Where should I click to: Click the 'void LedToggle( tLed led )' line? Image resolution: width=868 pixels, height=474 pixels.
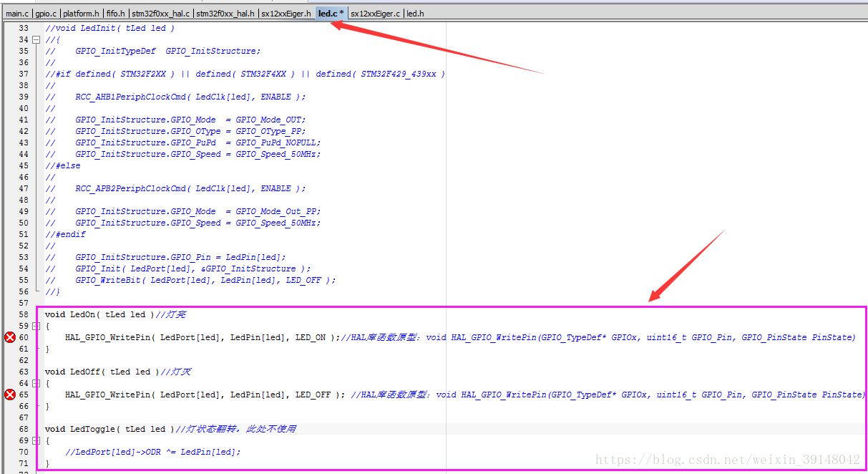click(109, 429)
